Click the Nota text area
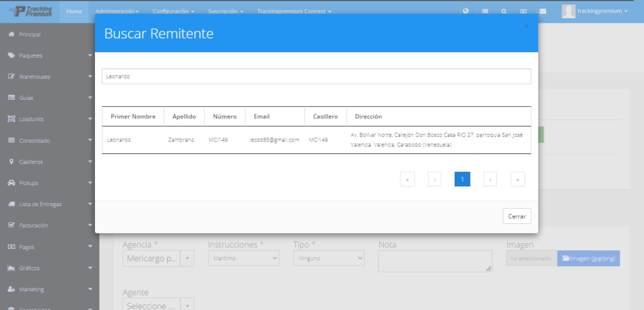644x310 pixels. coord(435,261)
